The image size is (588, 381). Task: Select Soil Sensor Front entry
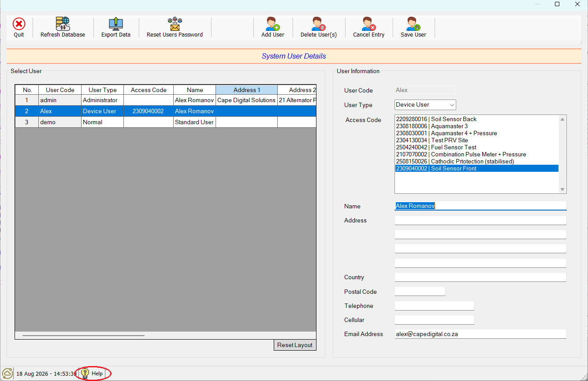pos(477,168)
